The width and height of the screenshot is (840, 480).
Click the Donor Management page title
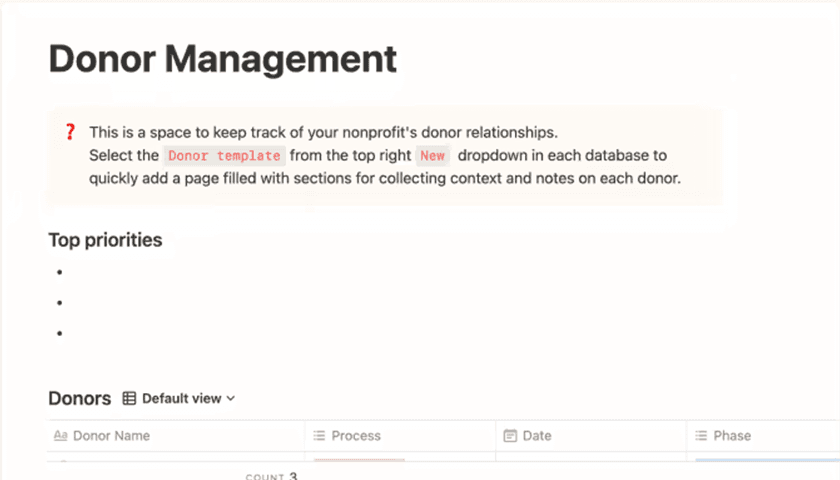coord(223,59)
